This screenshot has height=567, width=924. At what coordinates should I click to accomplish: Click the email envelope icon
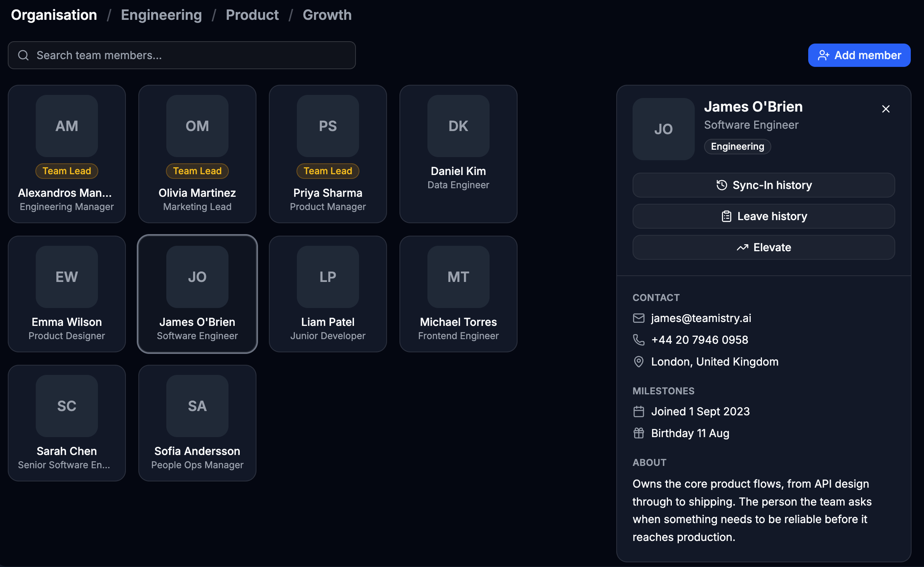[x=638, y=318]
